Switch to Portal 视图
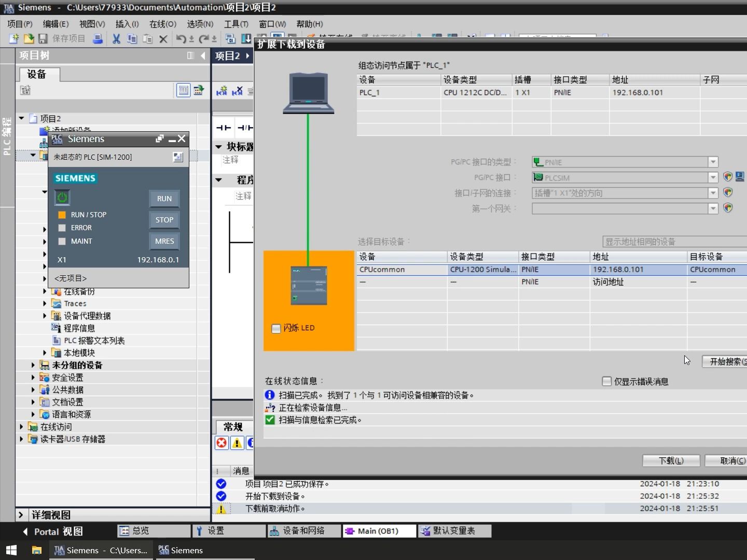747x560 pixels. click(x=53, y=531)
